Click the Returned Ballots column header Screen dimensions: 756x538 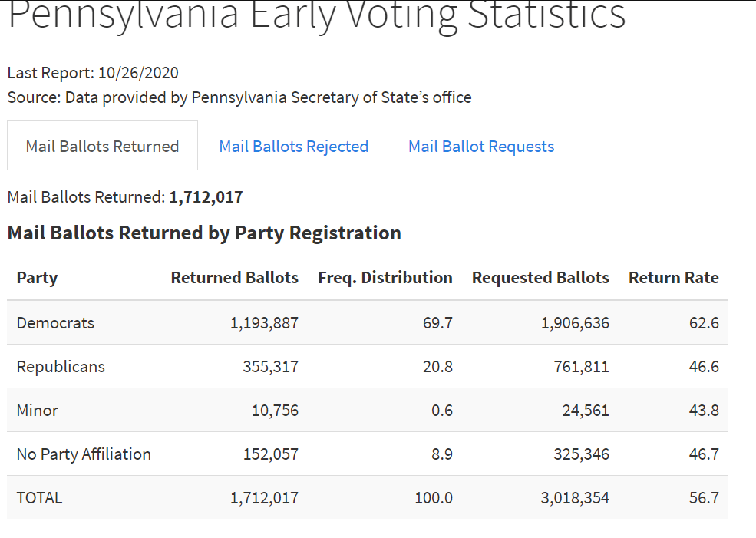234,278
